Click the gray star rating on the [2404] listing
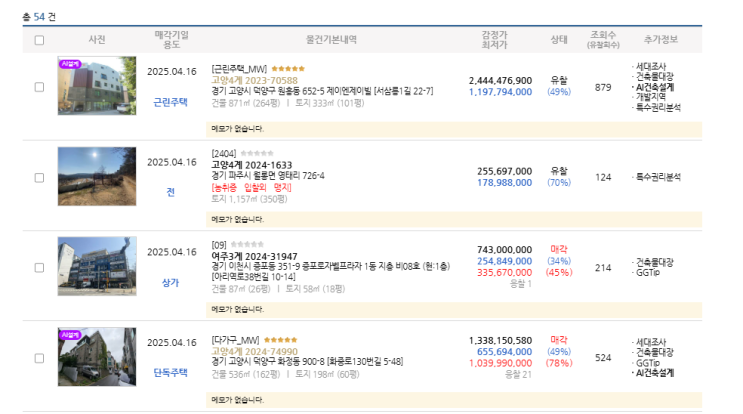 pyautogui.click(x=254, y=153)
